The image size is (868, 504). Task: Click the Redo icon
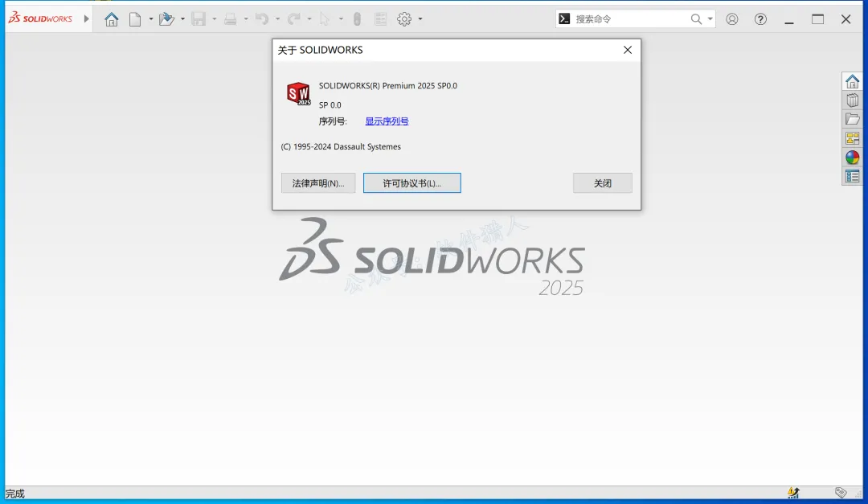coord(293,19)
